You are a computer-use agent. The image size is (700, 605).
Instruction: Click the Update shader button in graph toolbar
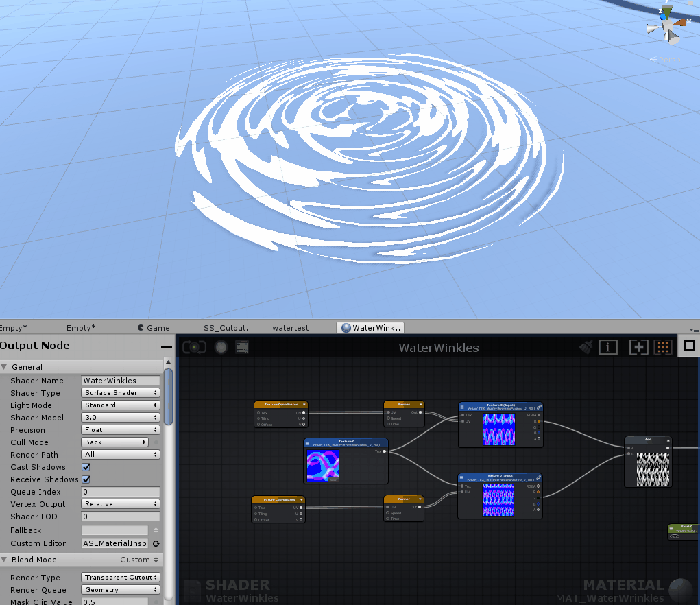(194, 347)
